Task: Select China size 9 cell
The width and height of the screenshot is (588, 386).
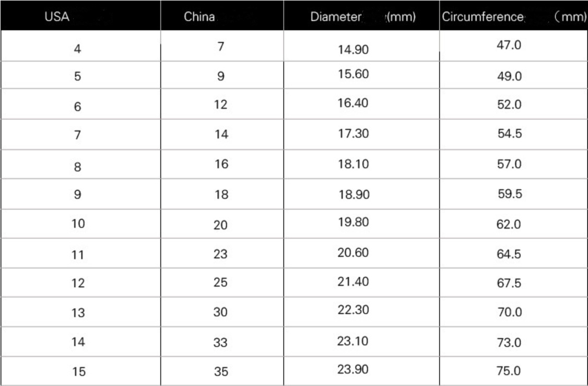Action: point(220,76)
